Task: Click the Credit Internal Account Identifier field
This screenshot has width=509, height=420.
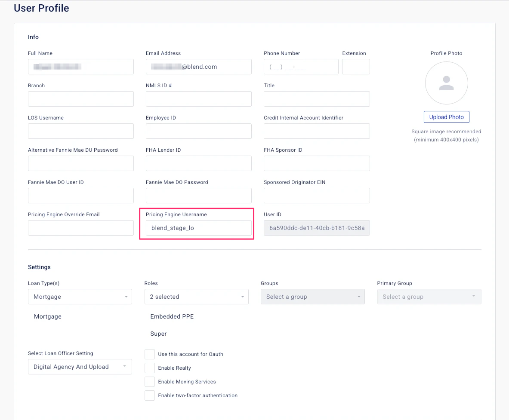Action: 317,131
